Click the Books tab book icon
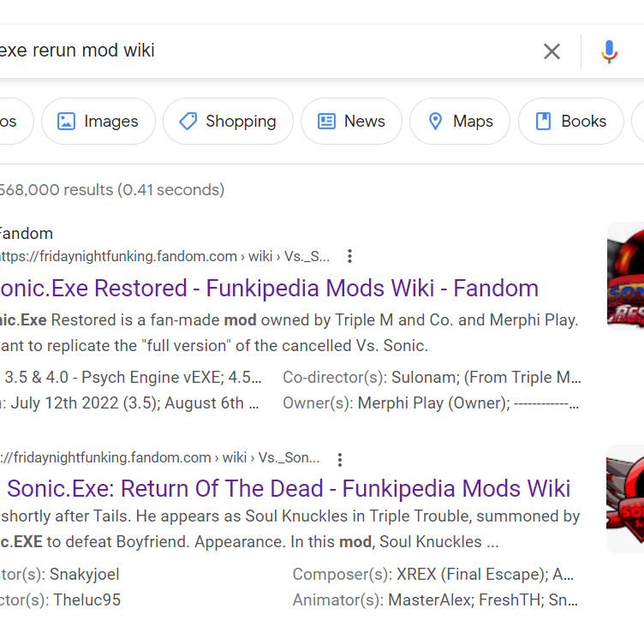Image resolution: width=644 pixels, height=644 pixels. [x=543, y=122]
